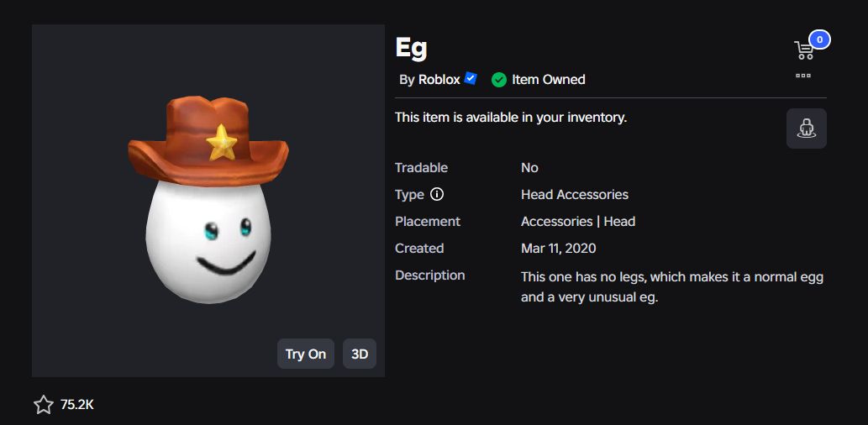Viewport: 868px width, 425px height.
Task: Click the Mar 11, 2020 created date
Action: coord(559,249)
